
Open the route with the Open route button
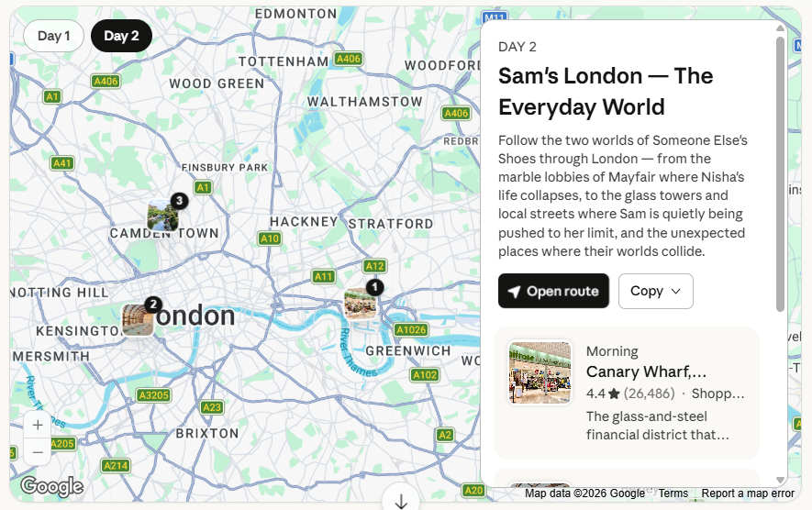tap(553, 291)
